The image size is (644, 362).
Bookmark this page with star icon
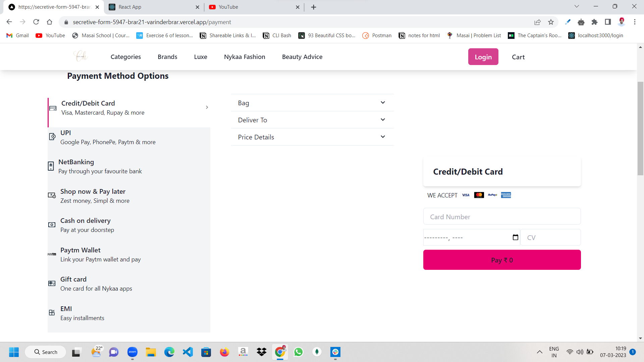[x=551, y=22]
